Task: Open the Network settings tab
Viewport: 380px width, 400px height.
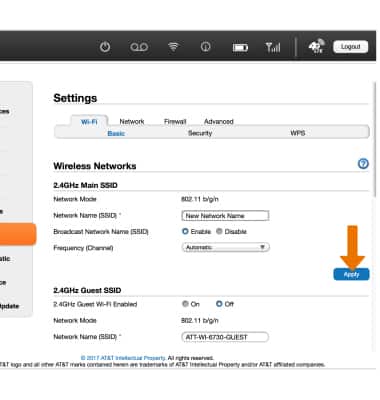Action: pos(132,122)
